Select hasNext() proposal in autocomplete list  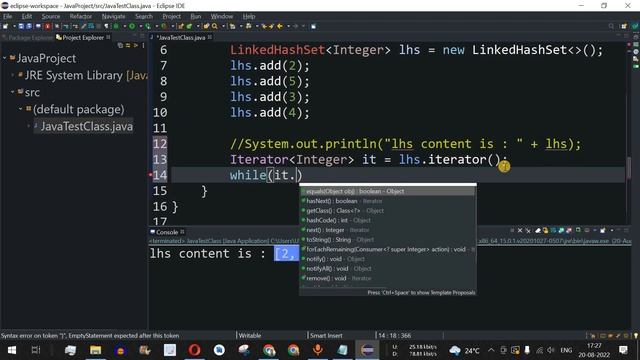pyautogui.click(x=388, y=201)
